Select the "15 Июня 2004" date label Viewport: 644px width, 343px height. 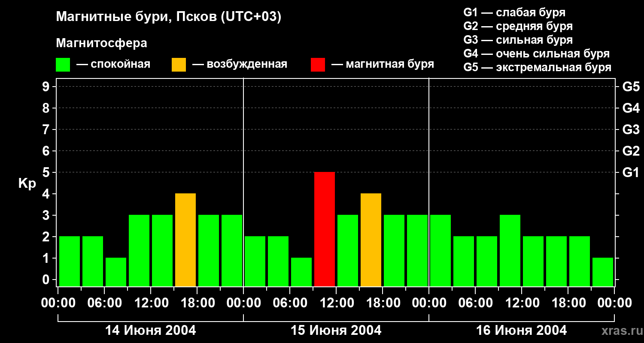[336, 331]
